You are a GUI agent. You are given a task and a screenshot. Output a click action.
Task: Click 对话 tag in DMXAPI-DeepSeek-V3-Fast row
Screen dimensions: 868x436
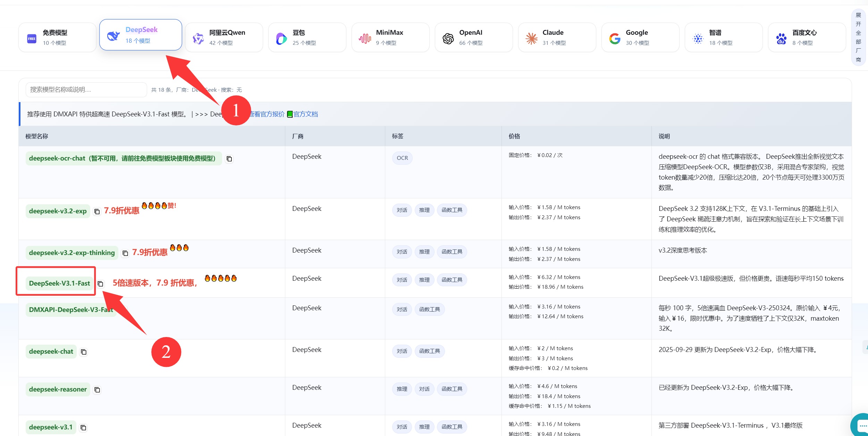(x=402, y=310)
